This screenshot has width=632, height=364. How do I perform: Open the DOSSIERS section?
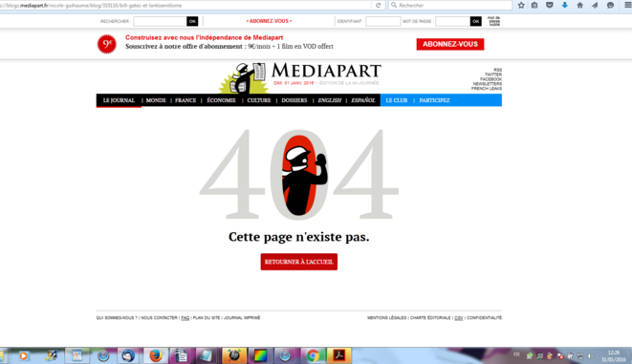(294, 100)
